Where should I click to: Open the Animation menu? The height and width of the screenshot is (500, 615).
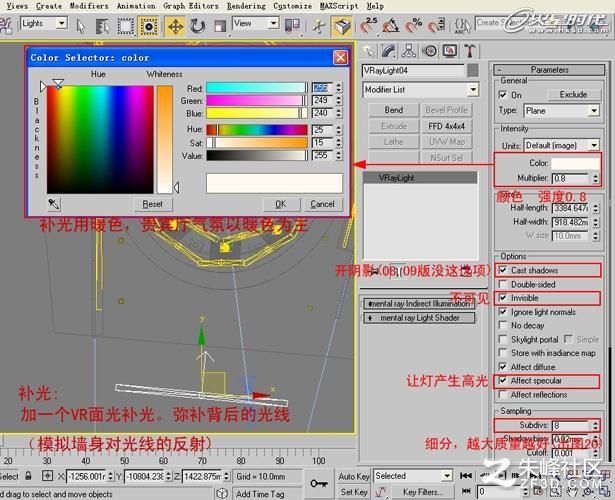coord(136,6)
